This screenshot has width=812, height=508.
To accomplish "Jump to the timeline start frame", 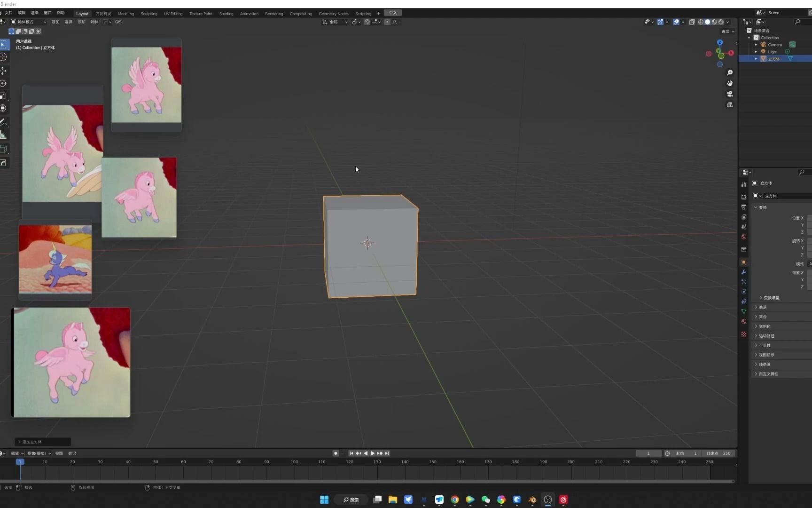I will click(x=351, y=453).
